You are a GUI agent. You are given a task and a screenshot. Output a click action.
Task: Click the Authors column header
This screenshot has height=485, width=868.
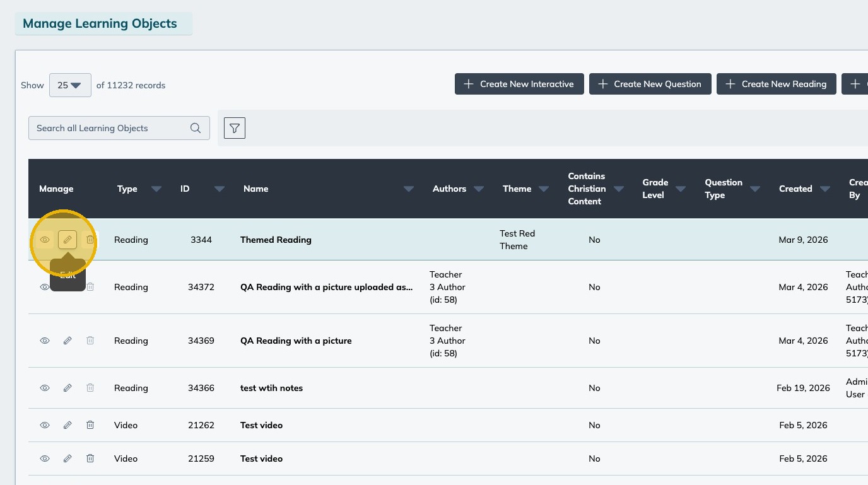click(449, 189)
